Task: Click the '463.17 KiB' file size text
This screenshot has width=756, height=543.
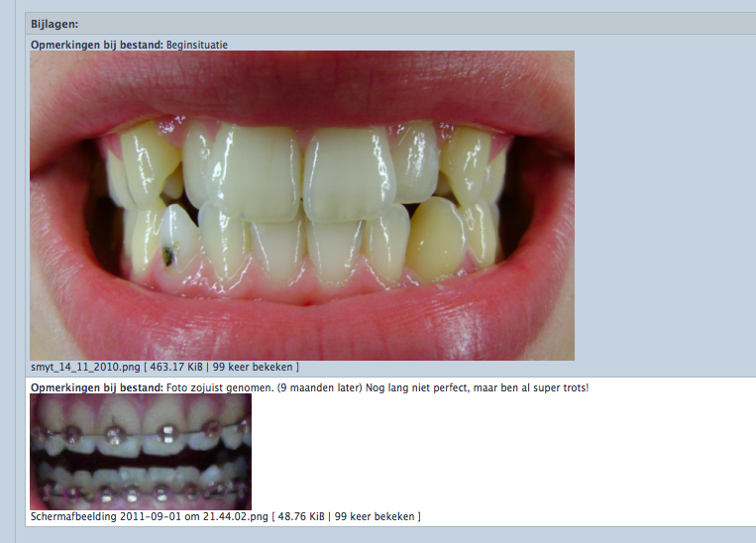Action: tap(176, 367)
